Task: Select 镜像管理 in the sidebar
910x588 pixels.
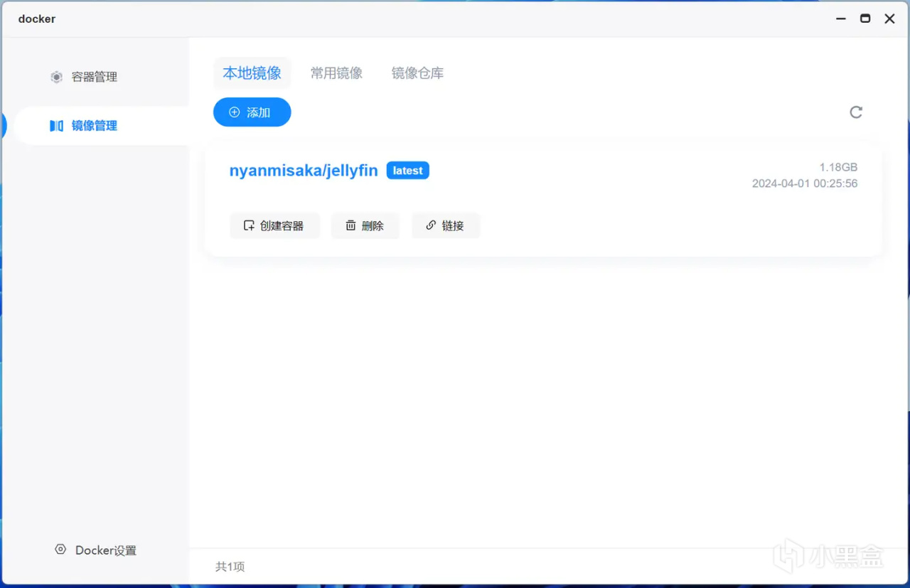Action: (102, 126)
